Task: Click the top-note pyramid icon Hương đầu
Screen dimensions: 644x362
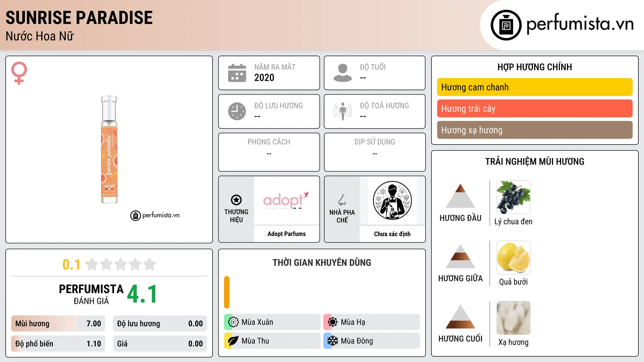Action: [461, 196]
